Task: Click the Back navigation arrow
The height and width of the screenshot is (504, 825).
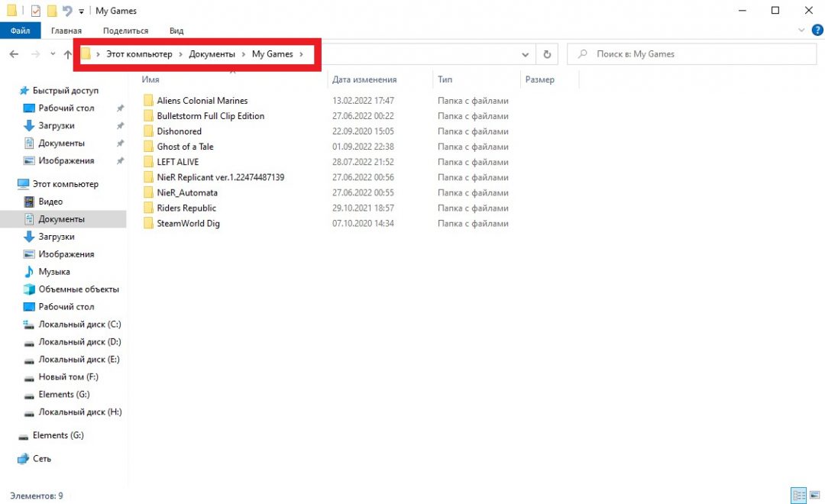Action: coord(14,54)
